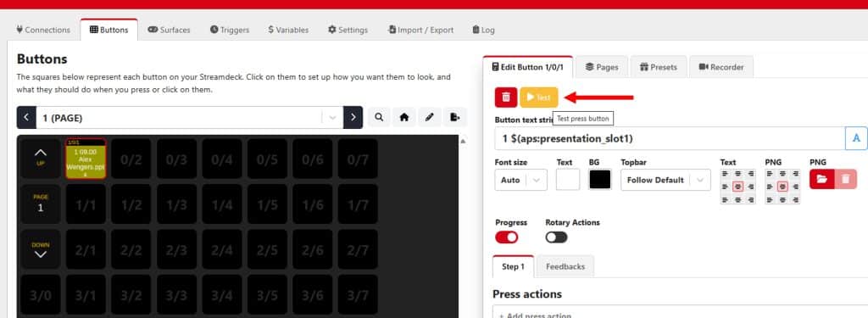Open the Surfaces tab
Screen dimensions: 868x318
(x=169, y=30)
